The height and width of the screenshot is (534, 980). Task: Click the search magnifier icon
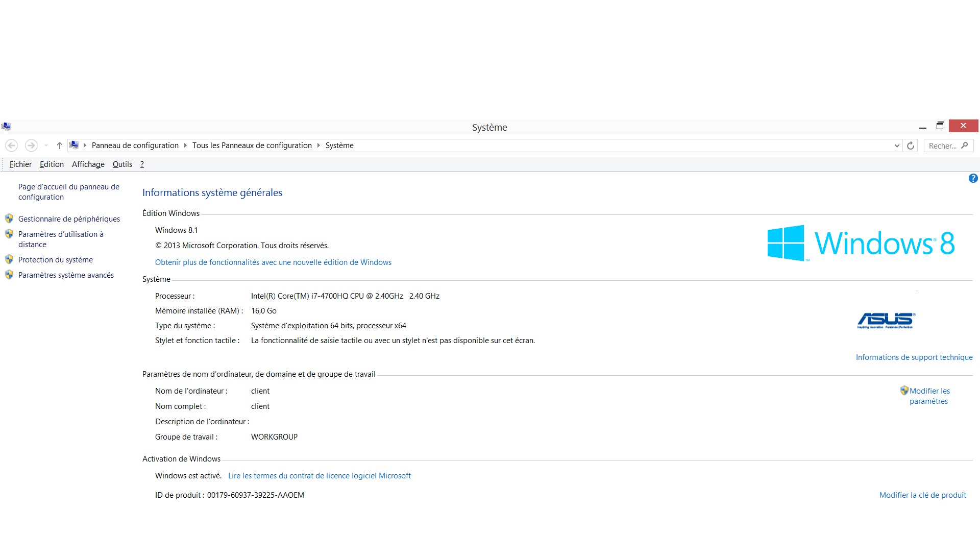click(964, 145)
